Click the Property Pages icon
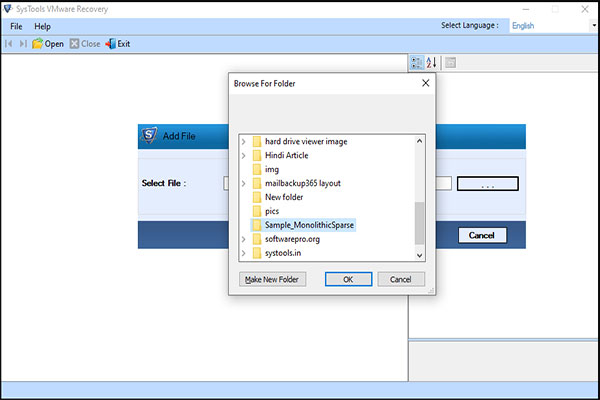 (450, 62)
